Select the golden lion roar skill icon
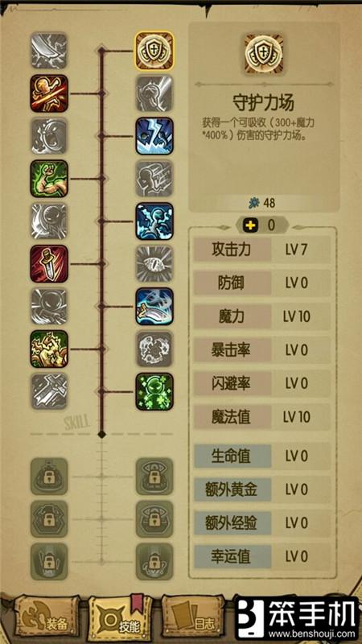The width and height of the screenshot is (362, 644). 49,349
